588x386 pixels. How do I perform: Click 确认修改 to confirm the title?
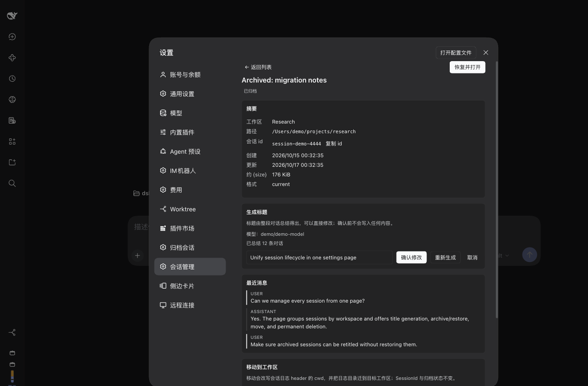click(411, 258)
